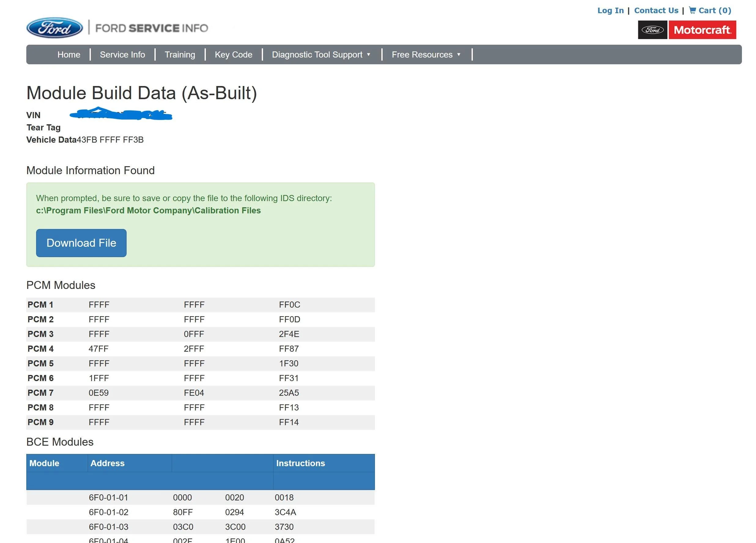Select the Training menu item
This screenshot has height=543, width=756.
tap(180, 54)
